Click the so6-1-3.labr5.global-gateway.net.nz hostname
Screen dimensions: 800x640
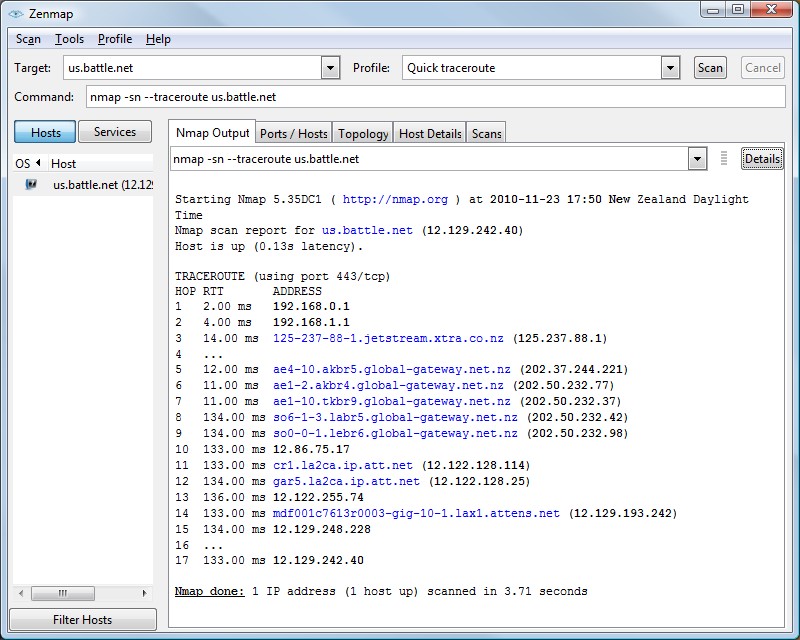395,417
